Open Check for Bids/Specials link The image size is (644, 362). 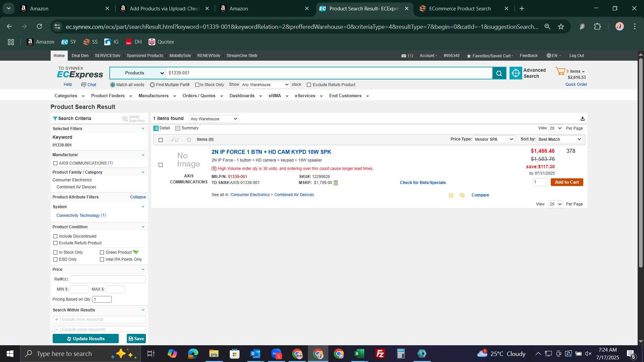(x=423, y=183)
